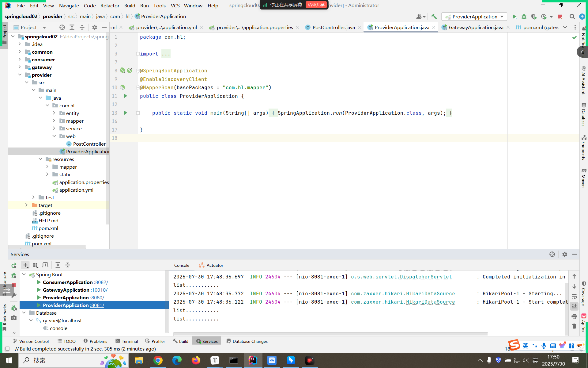Open the VCS menu
The width and height of the screenshot is (588, 368).
tap(175, 6)
